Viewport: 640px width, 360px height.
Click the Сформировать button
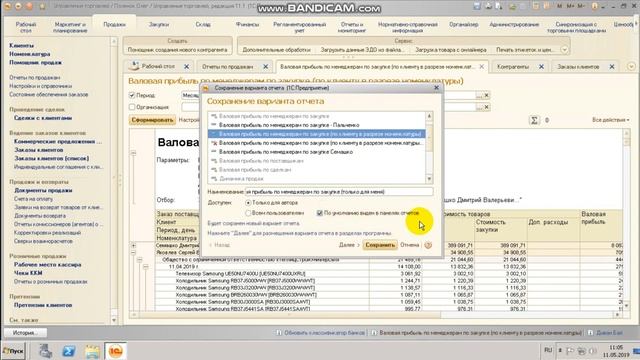pos(153,120)
